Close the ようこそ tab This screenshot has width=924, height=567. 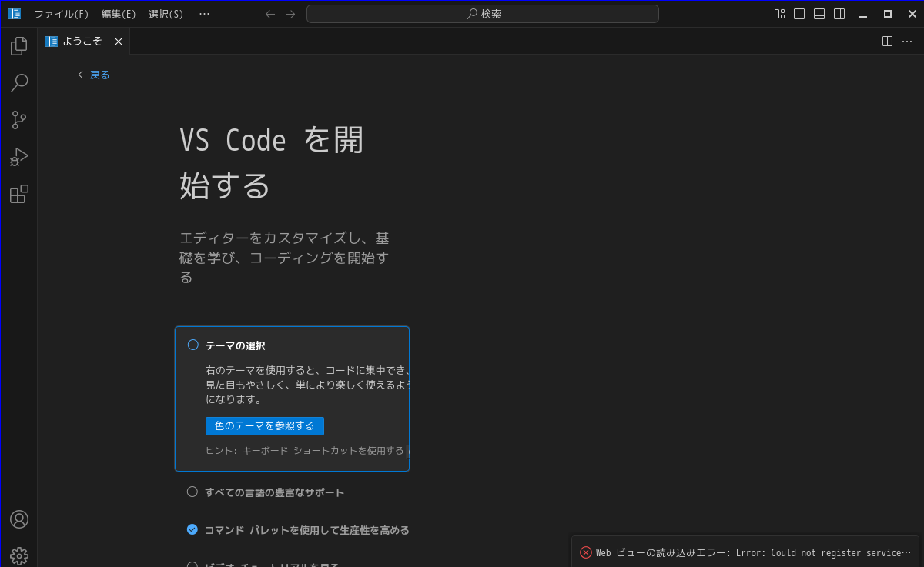[x=119, y=42]
